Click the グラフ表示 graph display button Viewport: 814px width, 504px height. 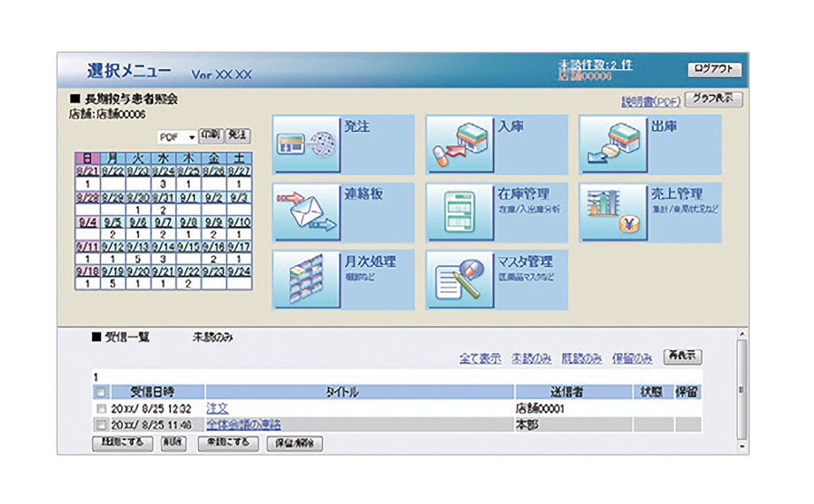[x=713, y=100]
